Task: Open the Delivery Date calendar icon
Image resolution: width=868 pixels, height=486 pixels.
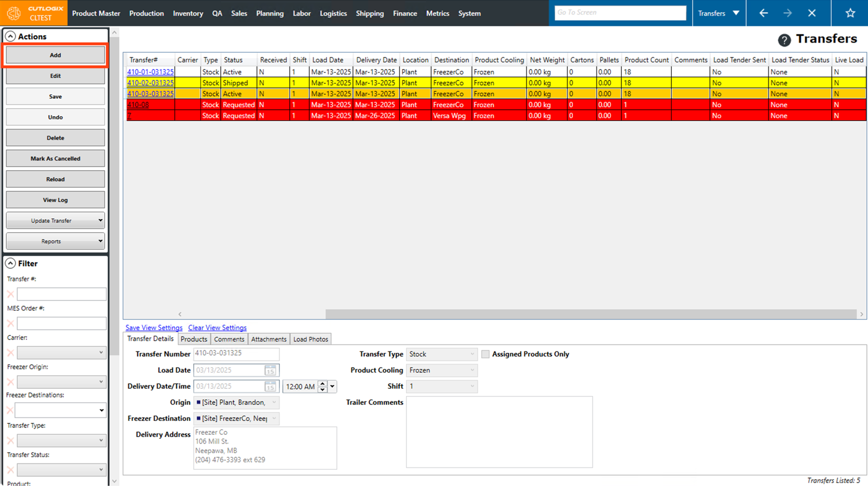Action: pos(270,386)
